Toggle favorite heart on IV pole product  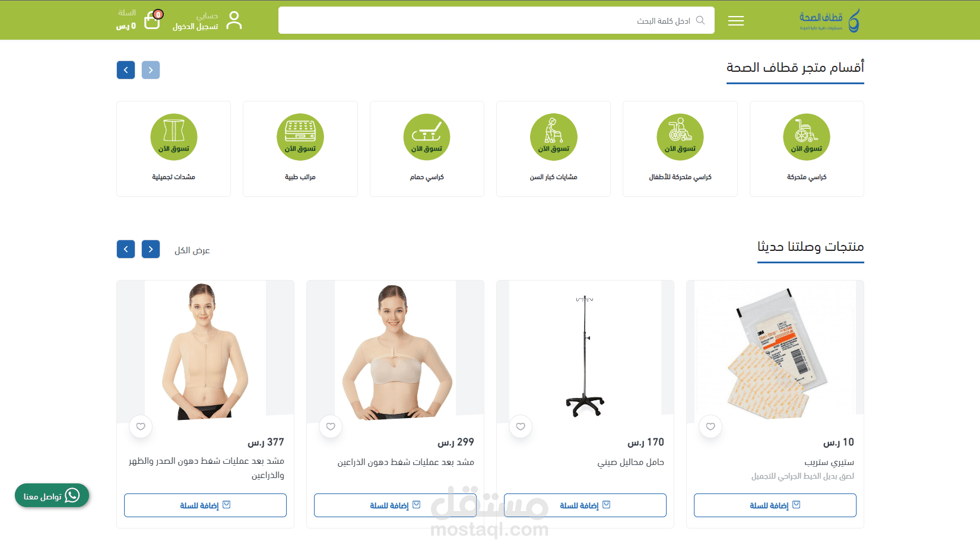521,426
